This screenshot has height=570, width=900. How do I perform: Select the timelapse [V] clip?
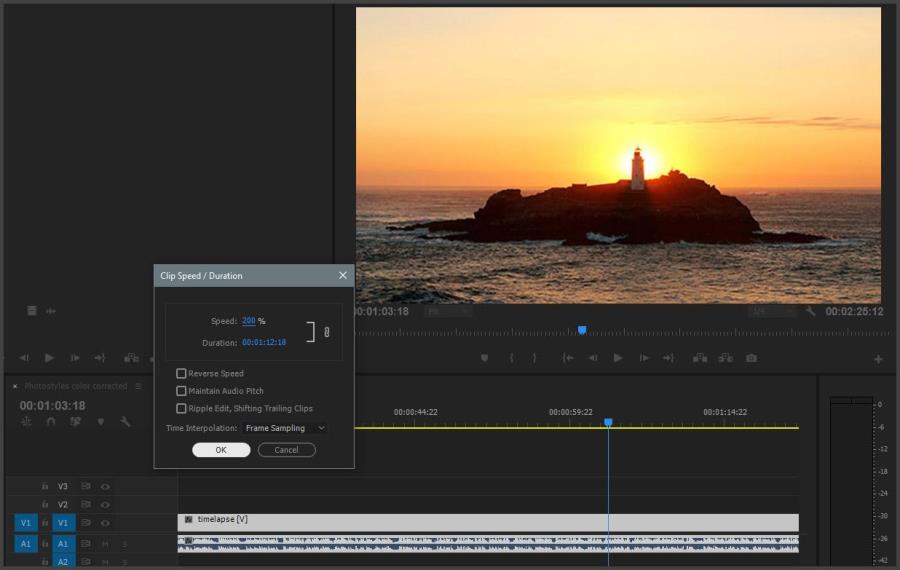pyautogui.click(x=488, y=523)
